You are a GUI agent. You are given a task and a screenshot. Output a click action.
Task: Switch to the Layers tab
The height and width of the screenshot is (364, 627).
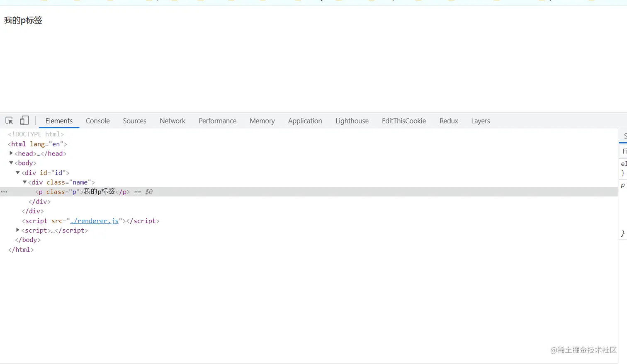click(x=480, y=121)
